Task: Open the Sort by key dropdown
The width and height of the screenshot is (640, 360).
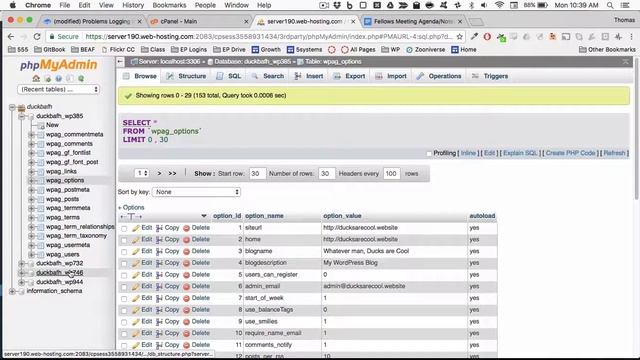Action: click(196, 192)
